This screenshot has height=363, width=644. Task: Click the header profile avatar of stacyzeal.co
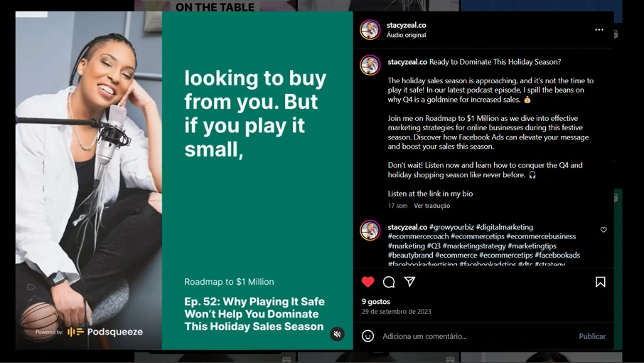tap(370, 30)
